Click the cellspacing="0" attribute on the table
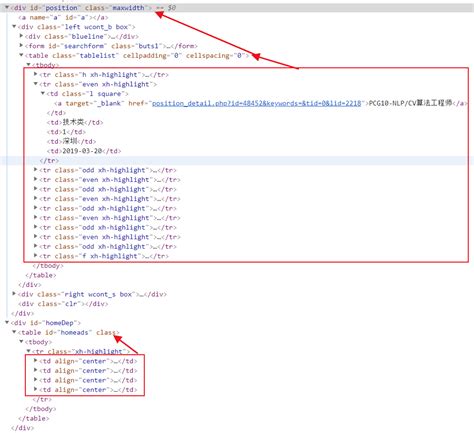Viewport: 474px width, 433px height. [x=215, y=55]
